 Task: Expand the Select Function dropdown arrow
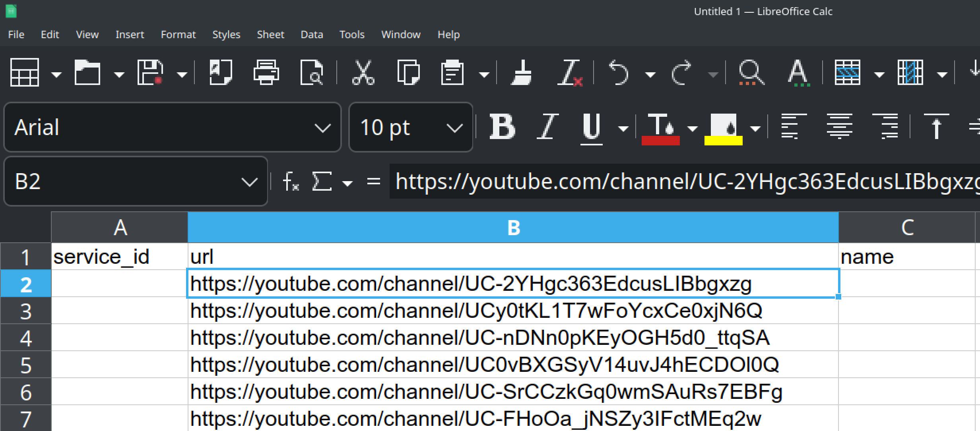[347, 183]
